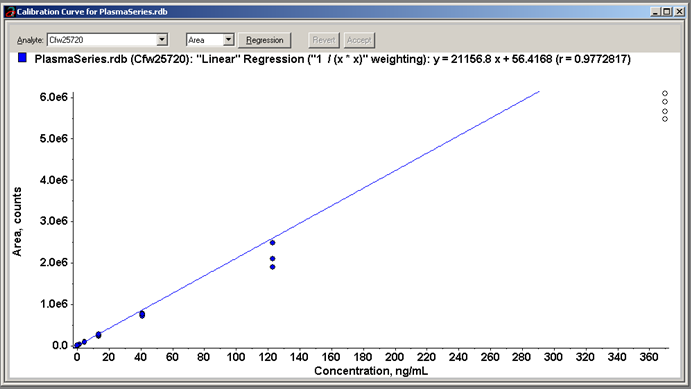Click the data point cluster near 40 ng/mL
Image resolution: width=691 pixels, height=389 pixels.
(x=142, y=315)
